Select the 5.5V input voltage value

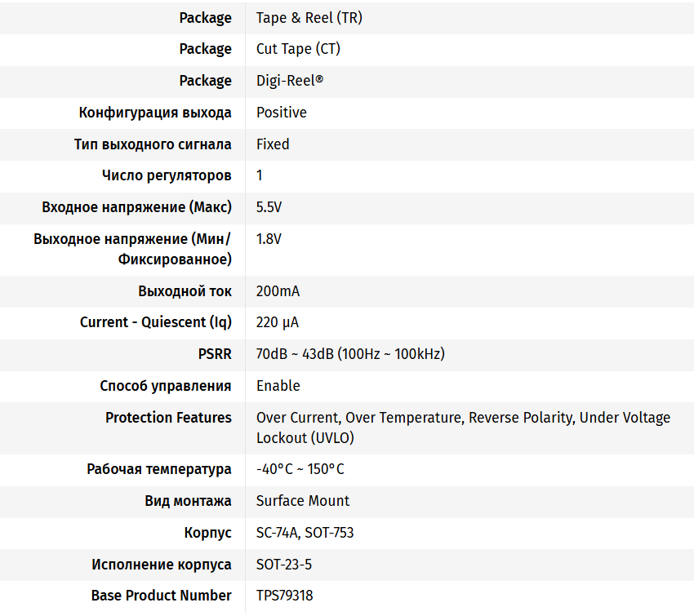coord(269,207)
